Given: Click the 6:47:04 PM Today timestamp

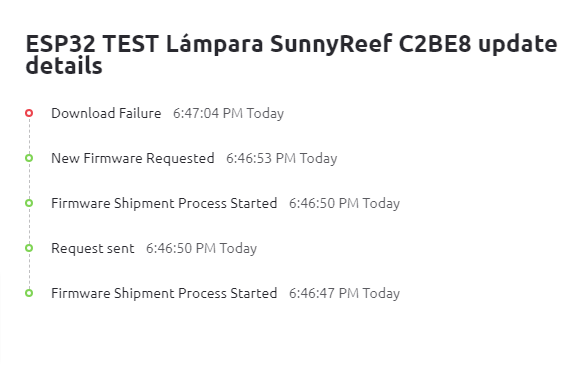Looking at the screenshot, I should 228,113.
